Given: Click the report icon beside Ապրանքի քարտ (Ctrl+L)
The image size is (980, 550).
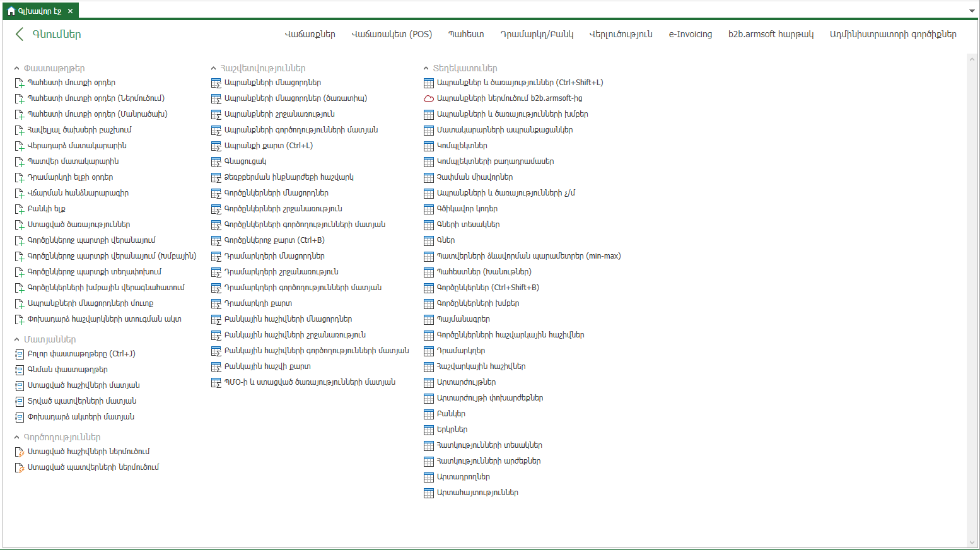Looking at the screenshot, I should pos(216,146).
